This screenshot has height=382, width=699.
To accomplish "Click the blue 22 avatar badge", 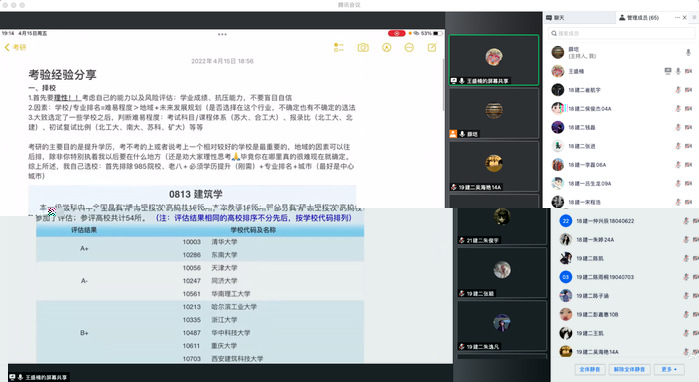I will click(566, 221).
